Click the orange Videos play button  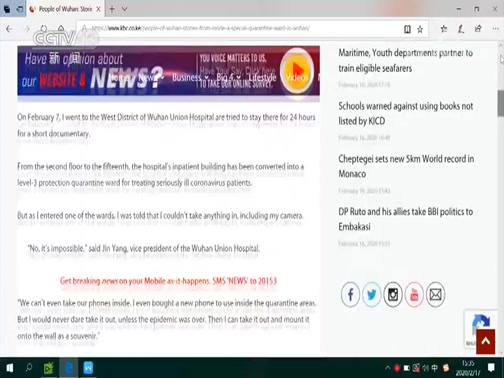tap(297, 72)
